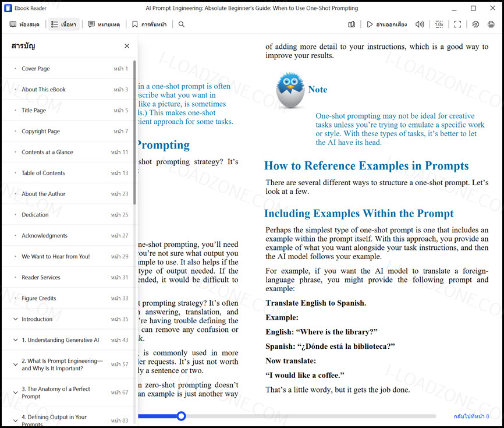
Task: Maximize the Ebook Reader window
Action: (473, 8)
